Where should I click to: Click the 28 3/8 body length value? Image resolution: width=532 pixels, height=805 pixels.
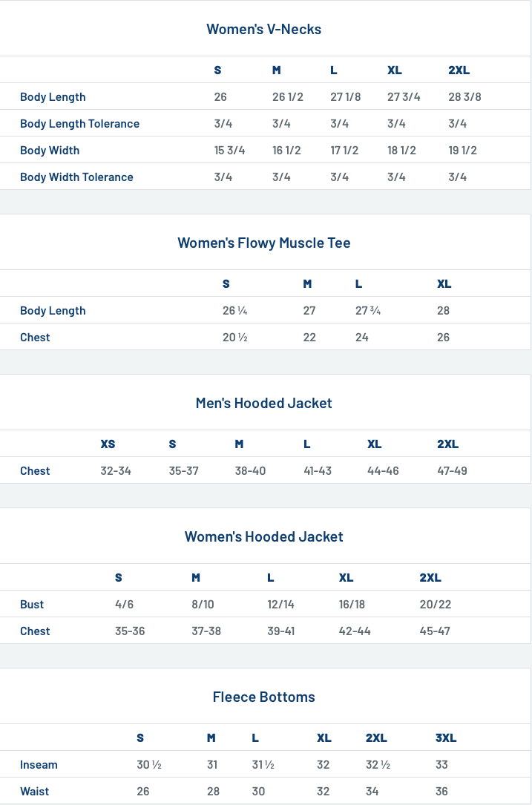click(x=464, y=97)
